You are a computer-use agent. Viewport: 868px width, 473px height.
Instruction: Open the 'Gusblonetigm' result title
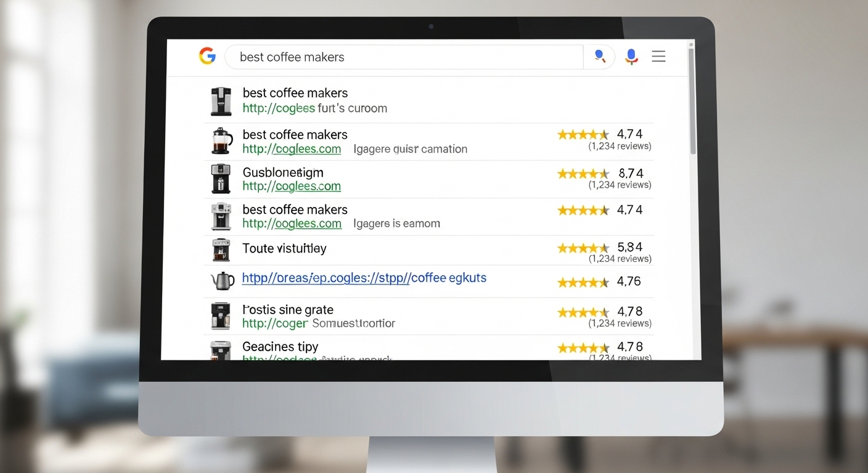click(283, 172)
